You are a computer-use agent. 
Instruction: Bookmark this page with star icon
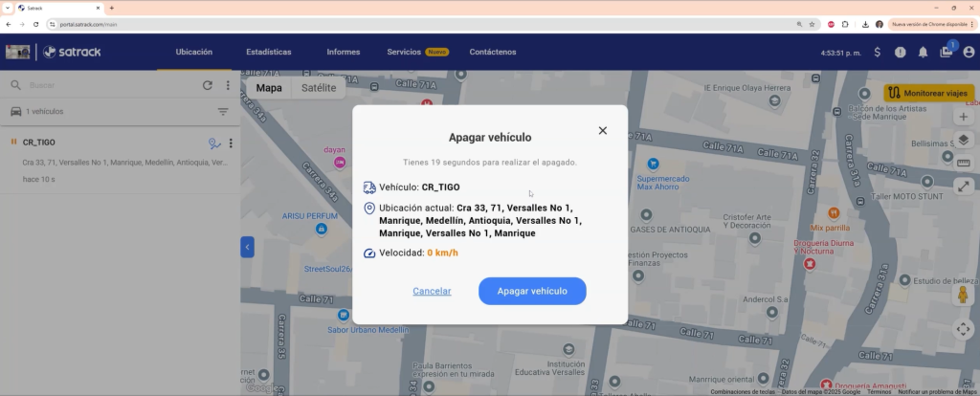coord(812,24)
